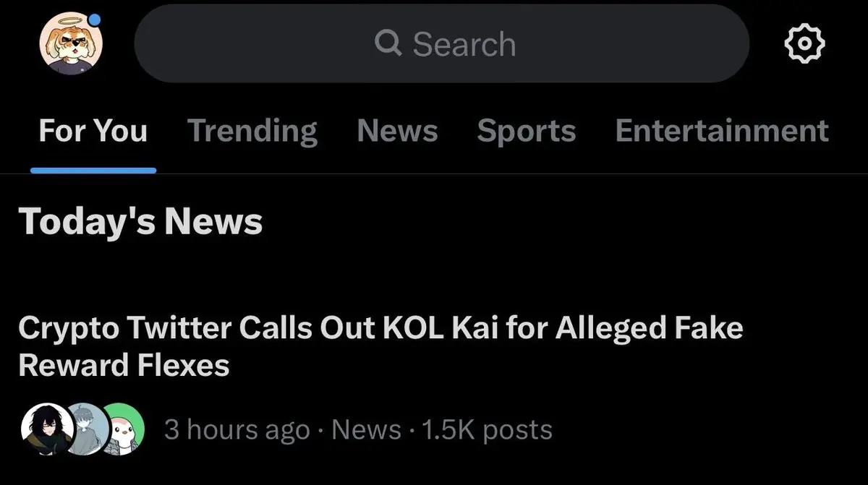Click the 'Search' placeholder text

coord(464,44)
